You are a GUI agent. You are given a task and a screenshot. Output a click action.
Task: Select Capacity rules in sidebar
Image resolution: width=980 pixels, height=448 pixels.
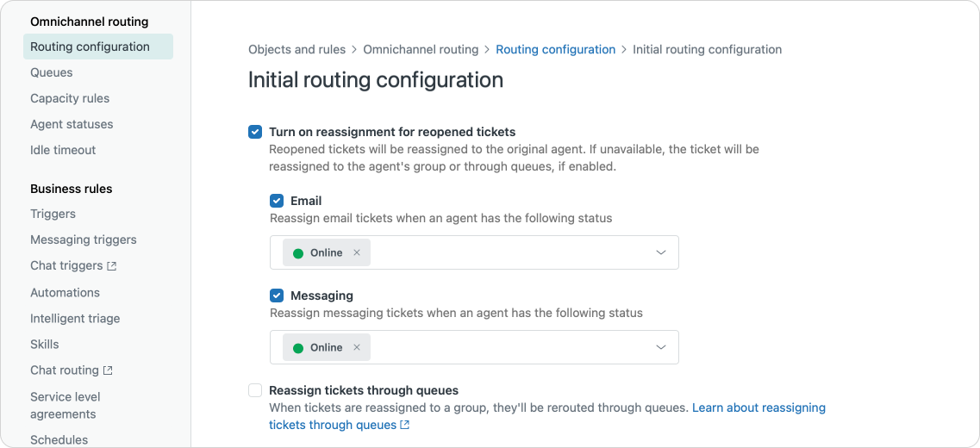[70, 98]
